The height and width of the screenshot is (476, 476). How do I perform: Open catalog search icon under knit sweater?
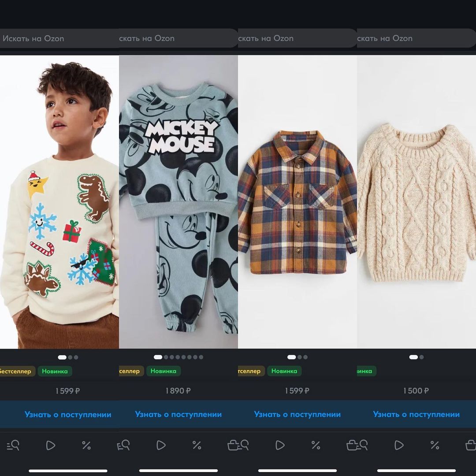coord(361,445)
